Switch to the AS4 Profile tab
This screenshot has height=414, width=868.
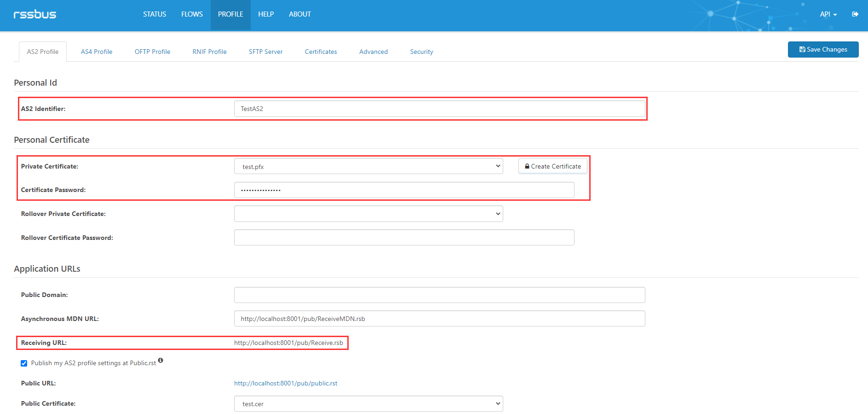coord(97,52)
